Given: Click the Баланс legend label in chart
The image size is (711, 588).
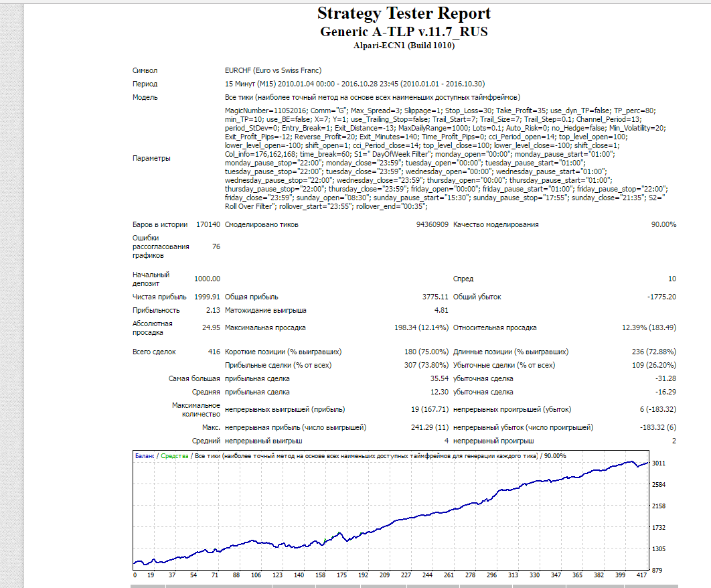Looking at the screenshot, I should [x=145, y=456].
